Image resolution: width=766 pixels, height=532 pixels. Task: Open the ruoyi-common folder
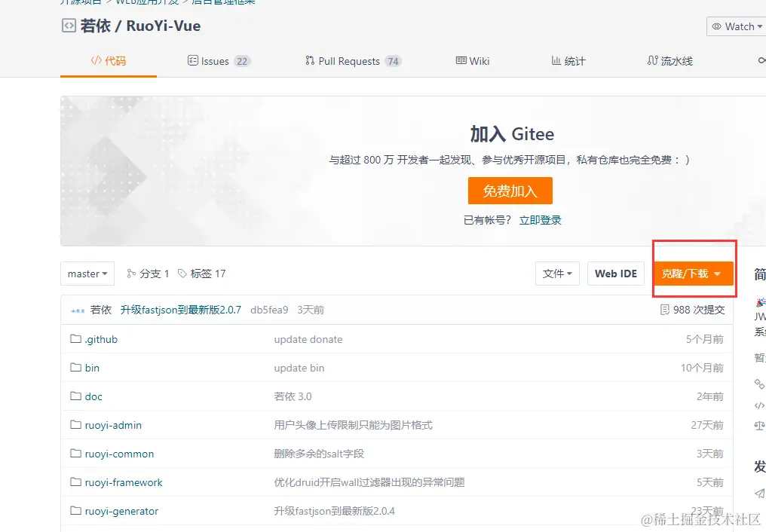pos(119,454)
